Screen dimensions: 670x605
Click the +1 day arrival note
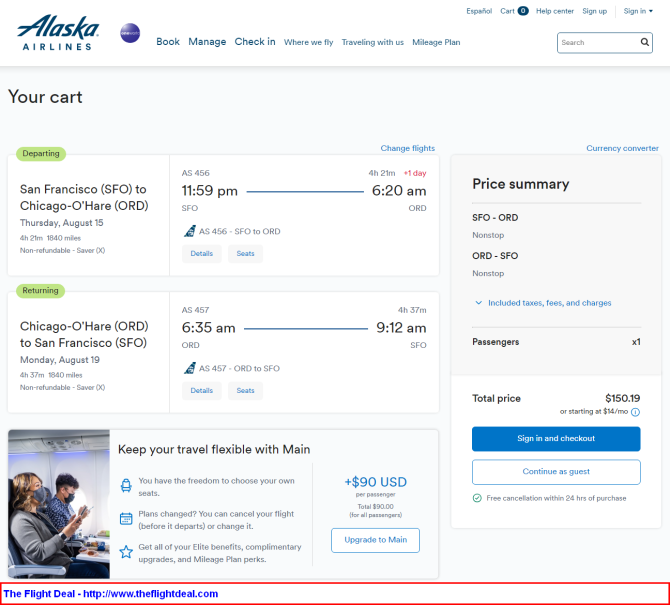(415, 173)
